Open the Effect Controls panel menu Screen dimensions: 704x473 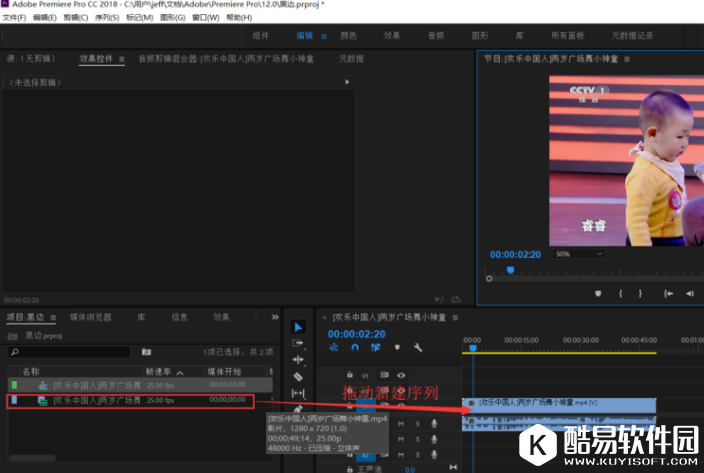pos(122,59)
